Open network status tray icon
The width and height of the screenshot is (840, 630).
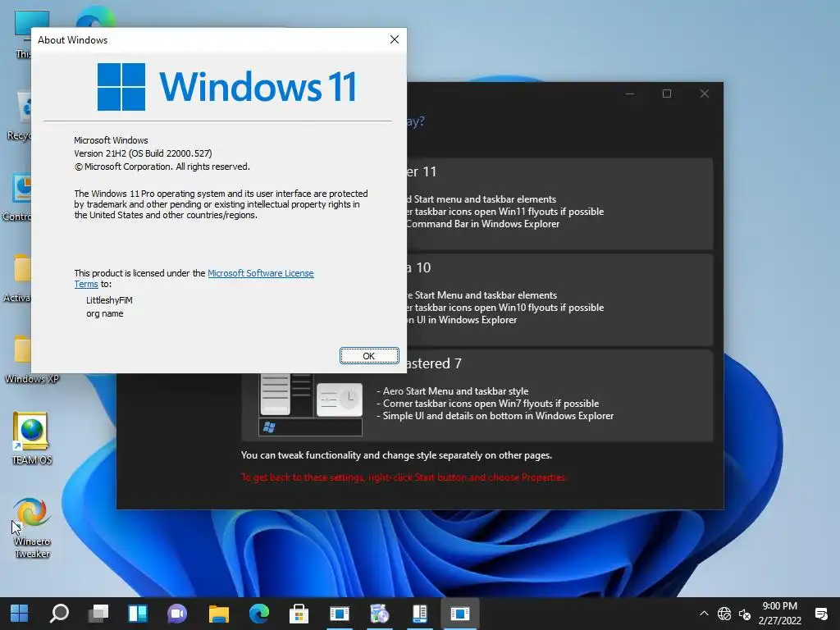point(724,614)
